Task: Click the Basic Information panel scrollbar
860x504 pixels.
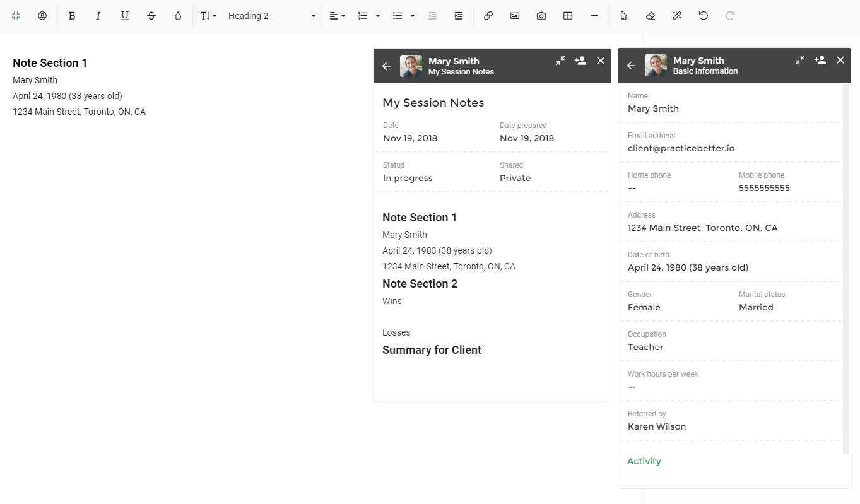Action: [846, 268]
